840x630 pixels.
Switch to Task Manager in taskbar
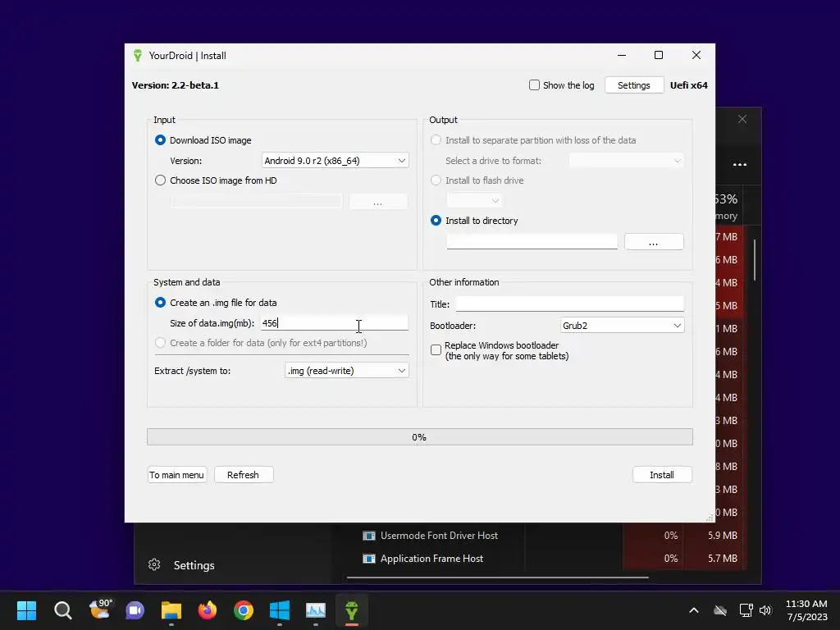316,610
